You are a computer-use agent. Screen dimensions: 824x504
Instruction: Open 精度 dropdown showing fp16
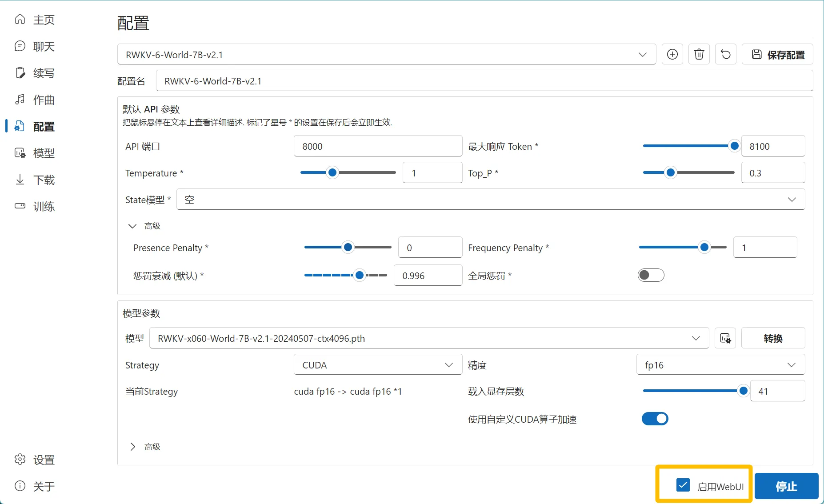720,365
